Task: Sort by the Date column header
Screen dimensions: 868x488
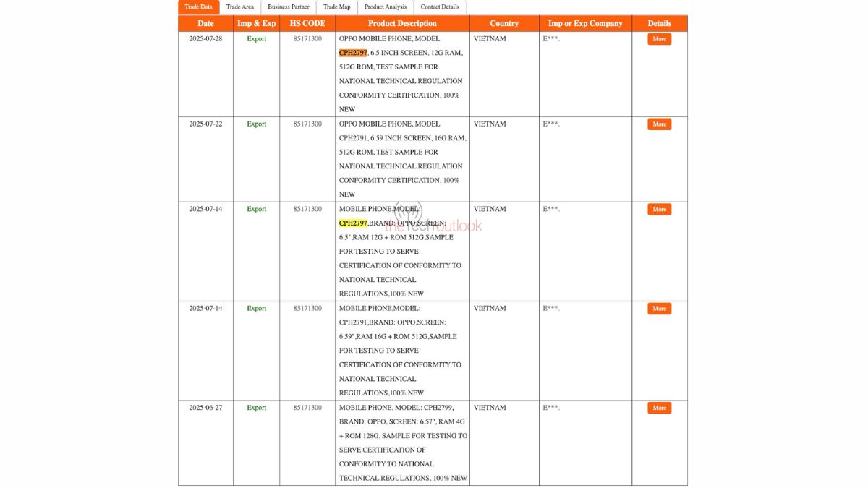Action: [205, 23]
